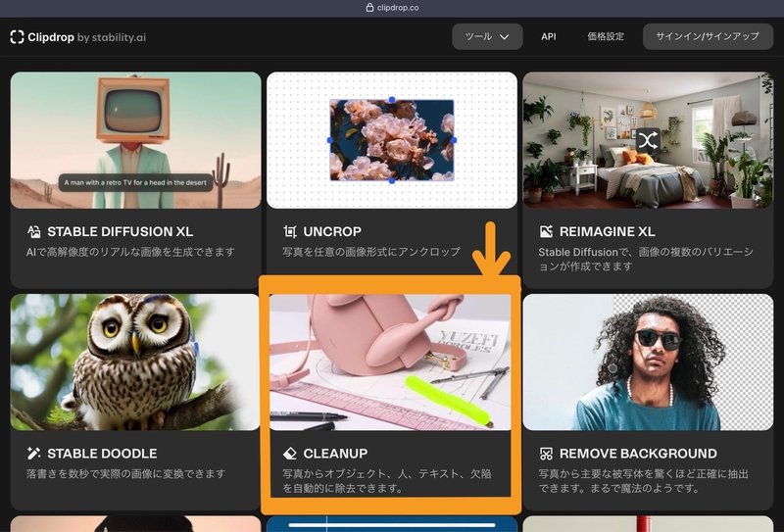The image size is (784, 532).
Task: Click the Reimagine XL image icon
Action: coord(546,231)
